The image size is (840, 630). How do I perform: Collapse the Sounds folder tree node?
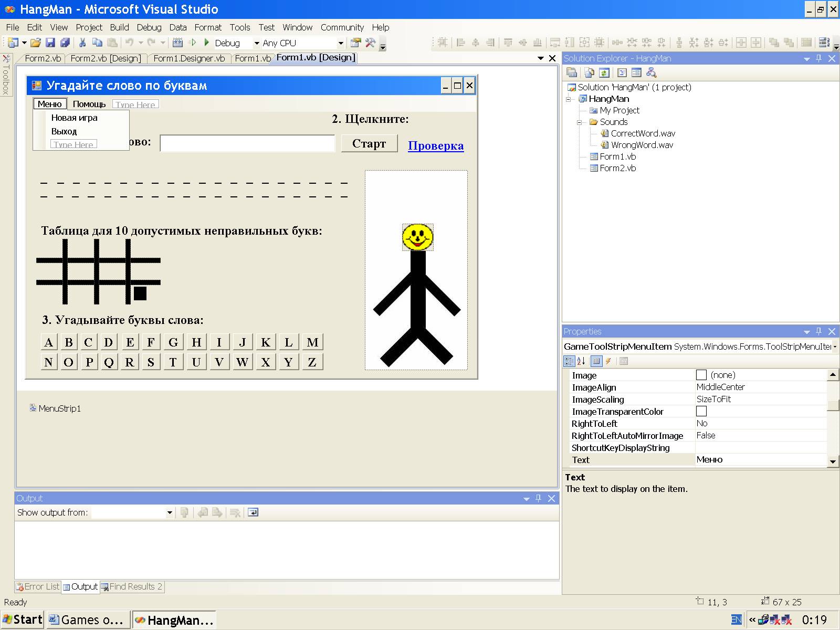(580, 122)
